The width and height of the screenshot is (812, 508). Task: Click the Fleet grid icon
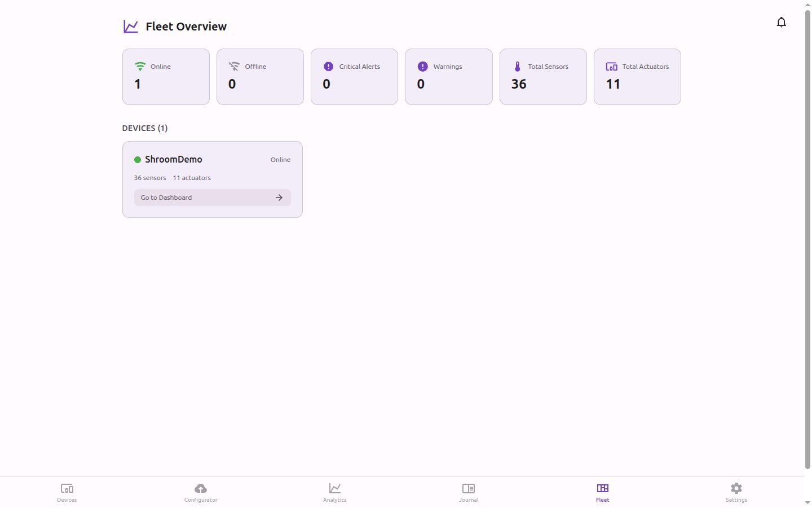tap(603, 488)
